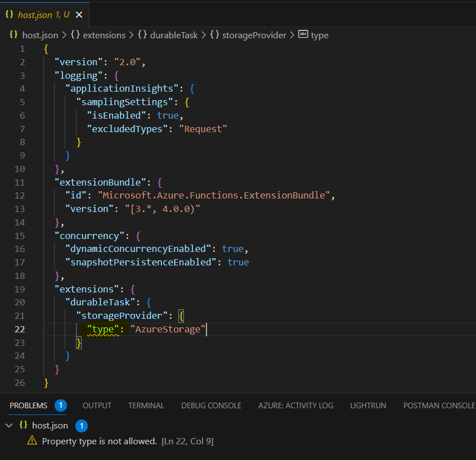The image size is (476, 460).
Task: Close the host.json editor tab
Action: coord(79,15)
